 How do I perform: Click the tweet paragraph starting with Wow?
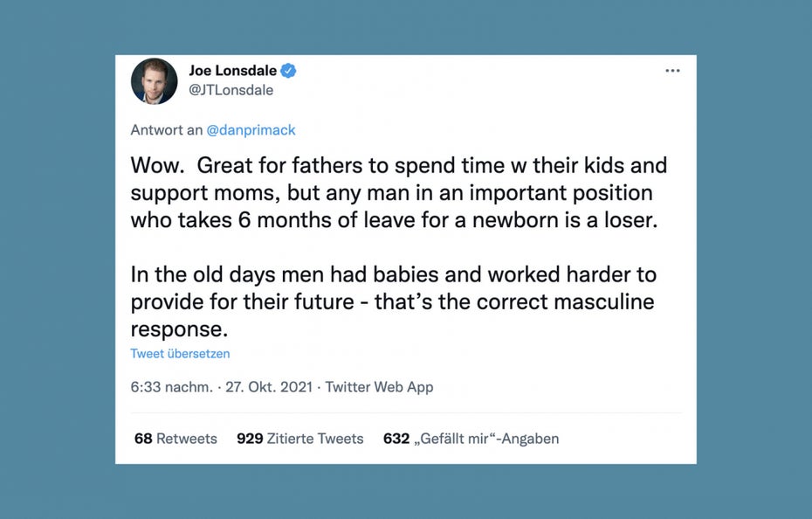[399, 193]
